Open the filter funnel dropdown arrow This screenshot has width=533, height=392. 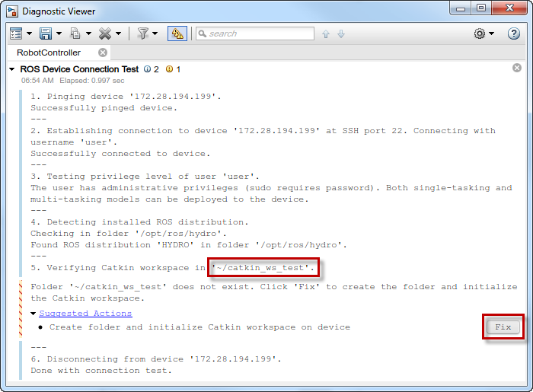pos(155,33)
